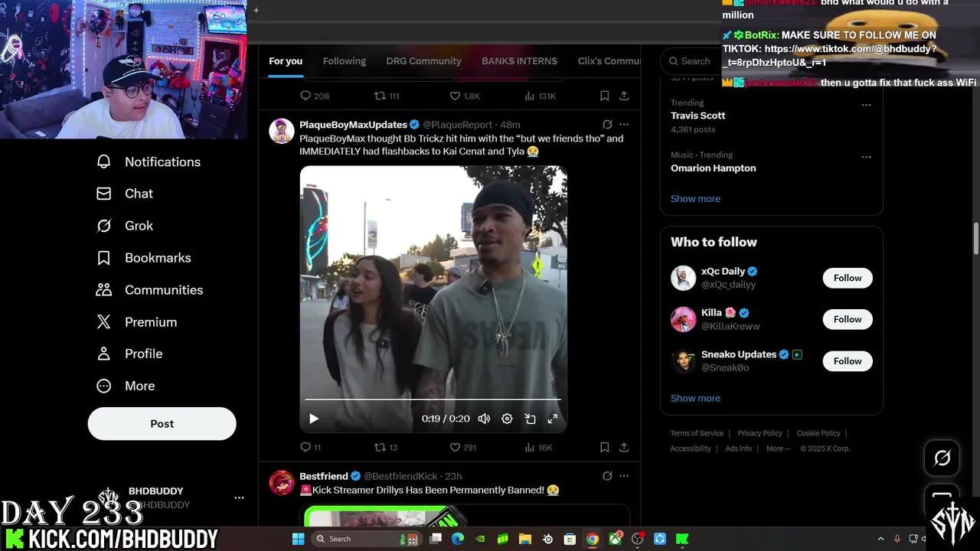Screen dimensions: 980x551
Task: Open Chat from the left sidebar
Action: [125, 194]
